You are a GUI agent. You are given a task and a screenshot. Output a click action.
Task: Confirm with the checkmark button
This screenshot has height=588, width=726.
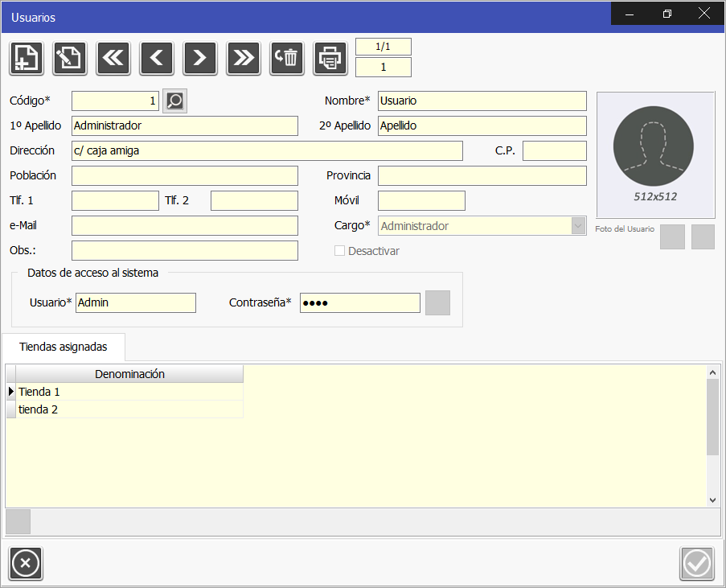pyautogui.click(x=696, y=563)
